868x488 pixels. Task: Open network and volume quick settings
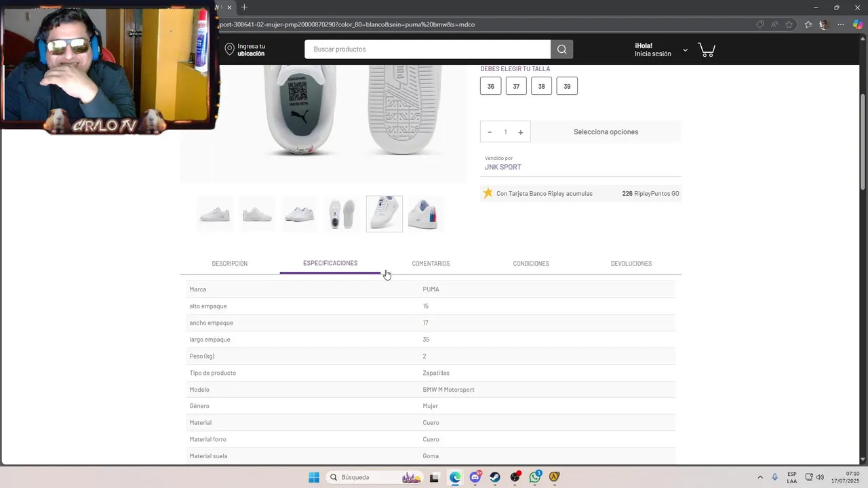[814, 477]
